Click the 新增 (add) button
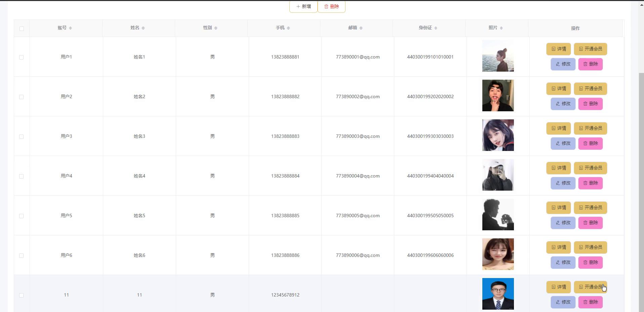The height and width of the screenshot is (312, 644). tap(303, 6)
